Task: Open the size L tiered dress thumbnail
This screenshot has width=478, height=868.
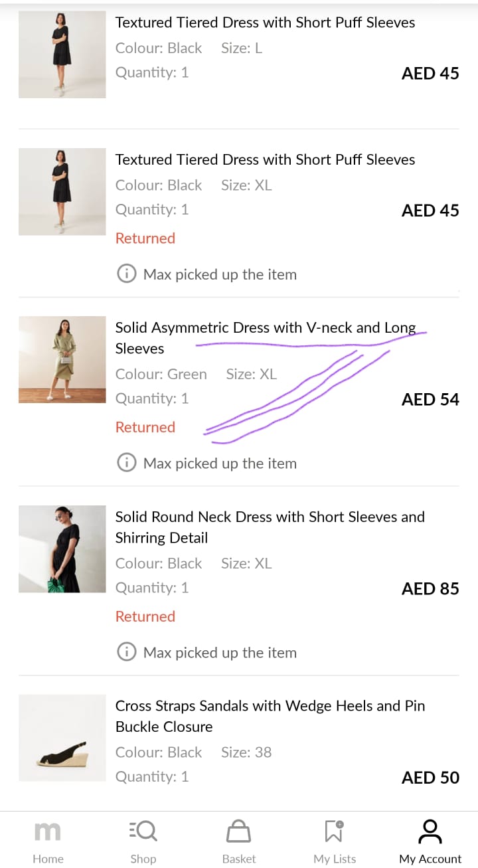Action: click(62, 54)
